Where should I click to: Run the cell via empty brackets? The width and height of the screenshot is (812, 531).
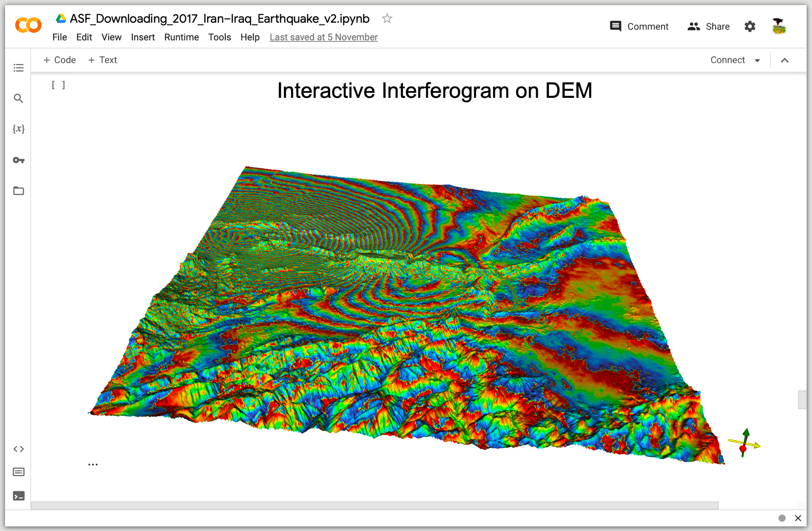[x=58, y=85]
